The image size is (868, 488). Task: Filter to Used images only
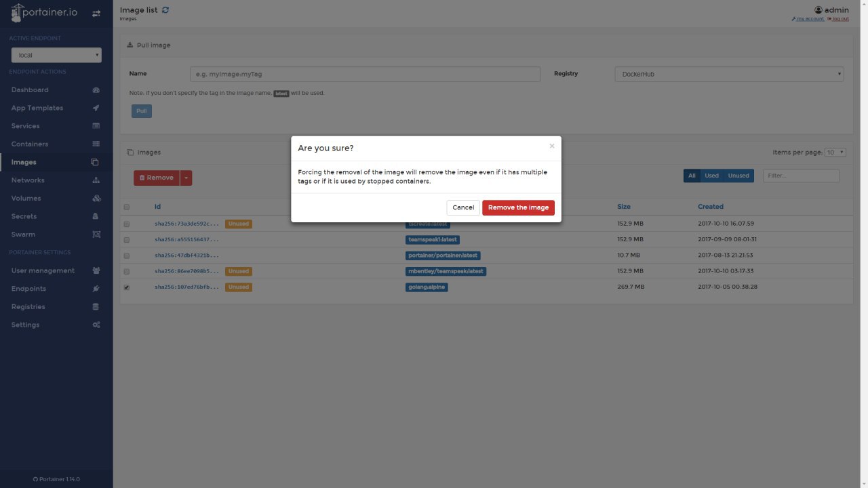pyautogui.click(x=711, y=176)
